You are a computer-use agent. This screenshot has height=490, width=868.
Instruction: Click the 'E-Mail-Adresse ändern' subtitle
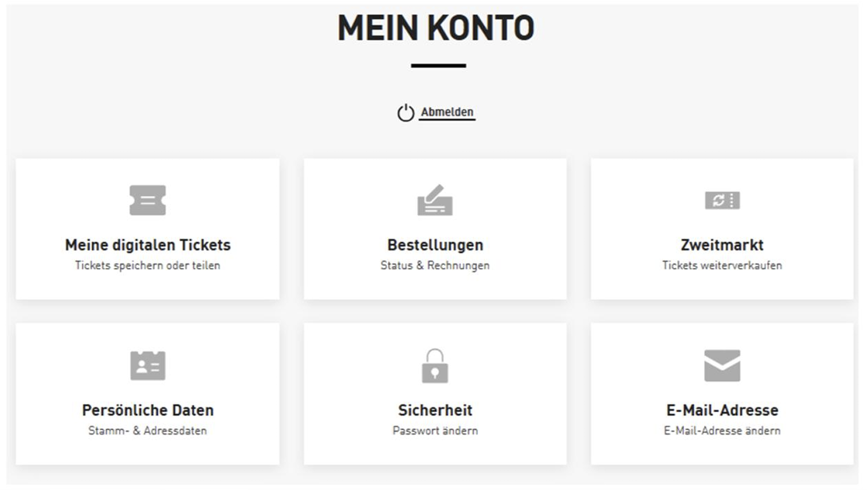722,430
